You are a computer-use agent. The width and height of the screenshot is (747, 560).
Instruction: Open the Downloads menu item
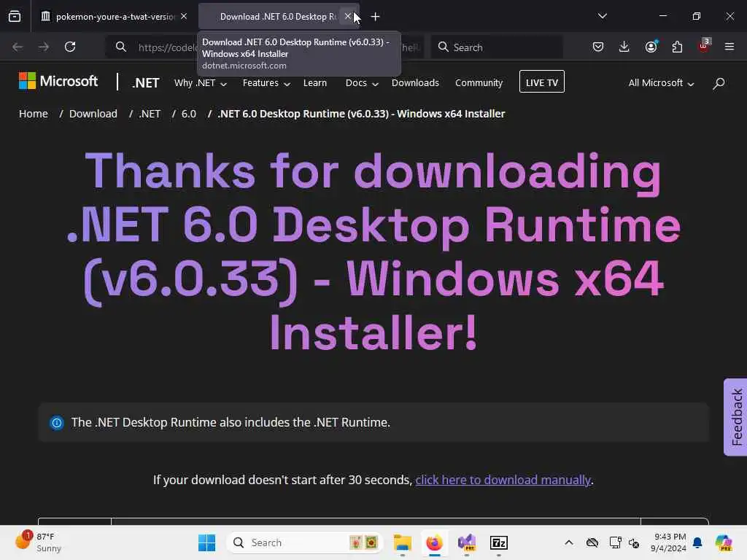click(415, 83)
